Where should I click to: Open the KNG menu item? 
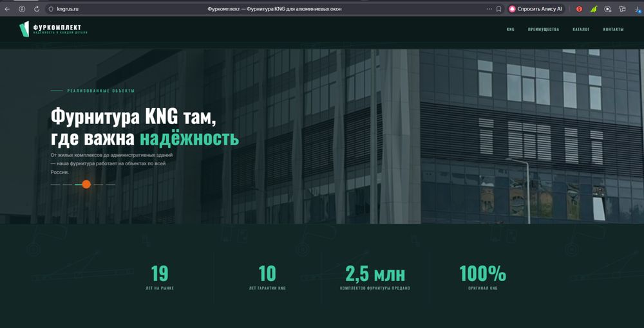click(511, 30)
